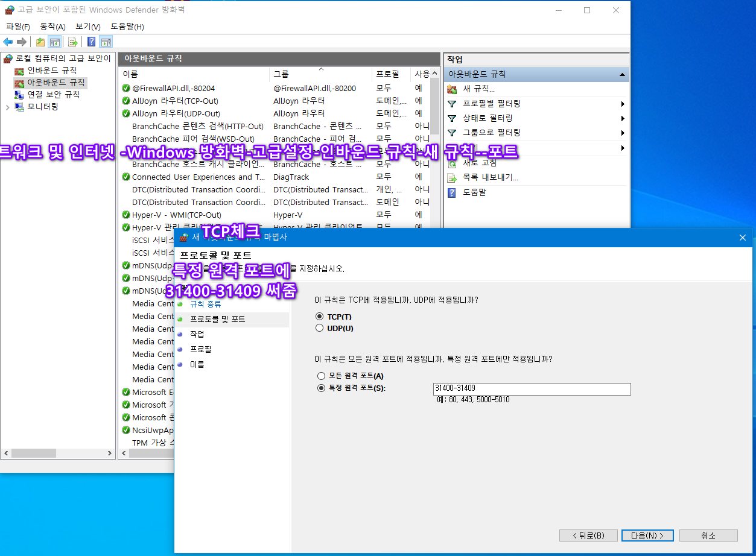Click the 이름 wizard step in sidebar
Viewport: 756px width, 556px height.
point(197,364)
